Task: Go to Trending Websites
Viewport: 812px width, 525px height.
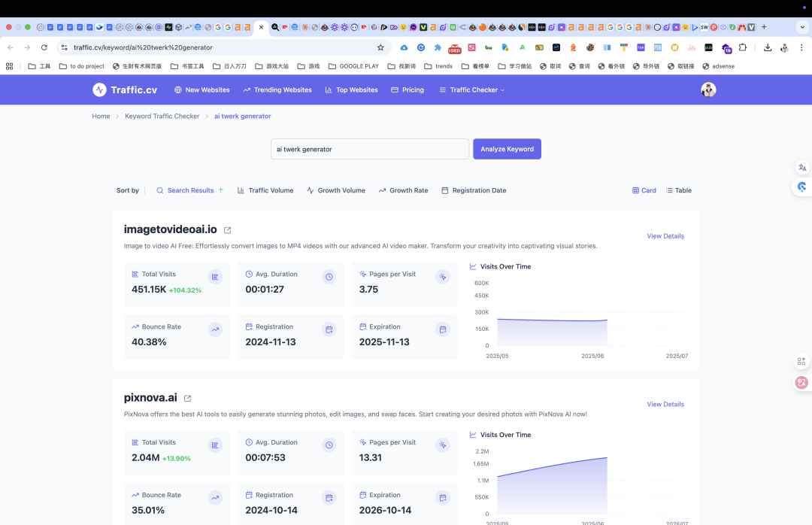Action: point(277,90)
